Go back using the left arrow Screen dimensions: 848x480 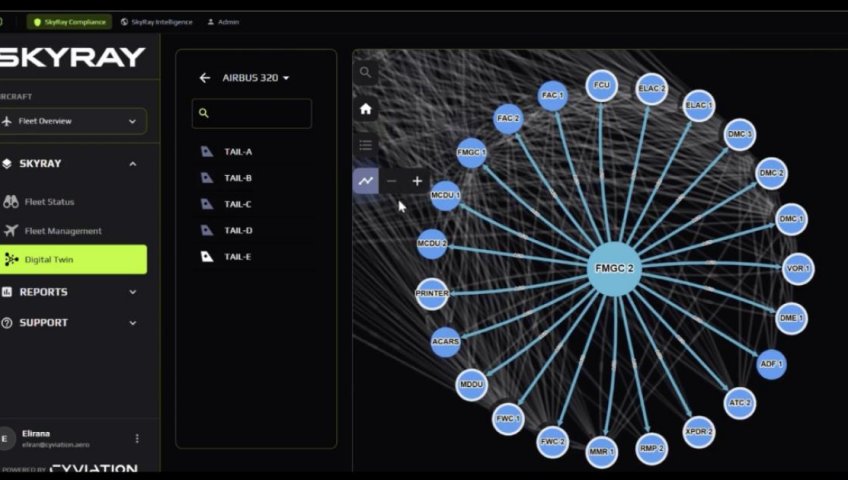204,78
